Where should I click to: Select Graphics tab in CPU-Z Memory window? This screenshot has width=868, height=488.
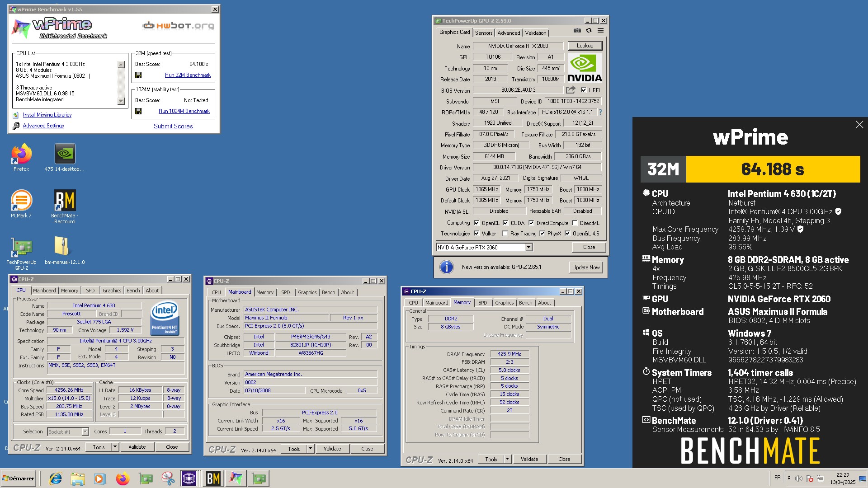tap(504, 303)
